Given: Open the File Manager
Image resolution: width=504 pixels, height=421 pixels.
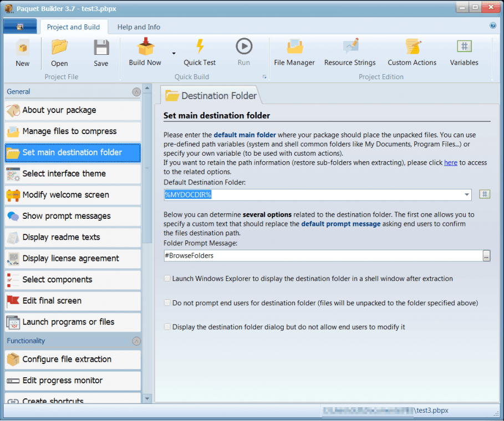Looking at the screenshot, I should [x=294, y=53].
